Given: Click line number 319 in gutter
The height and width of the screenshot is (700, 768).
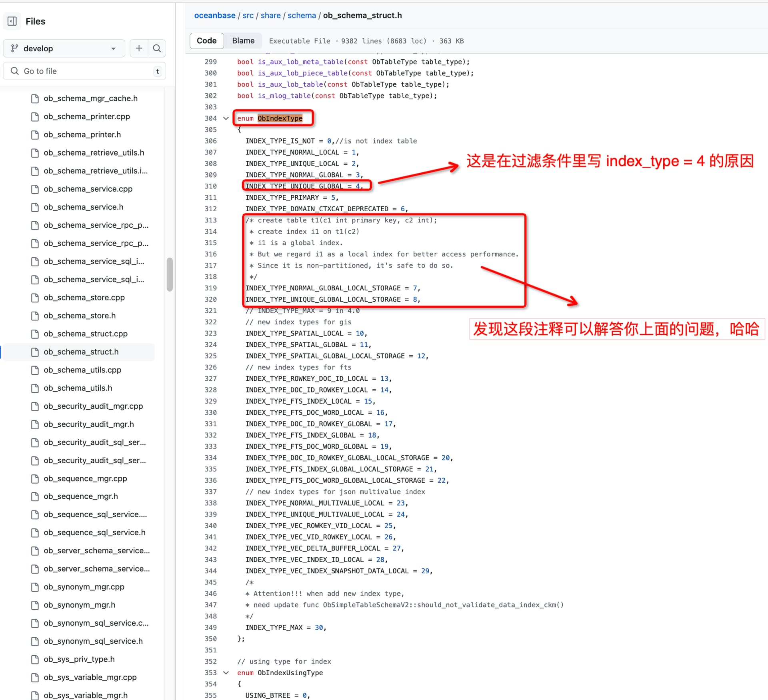Looking at the screenshot, I should pos(210,288).
